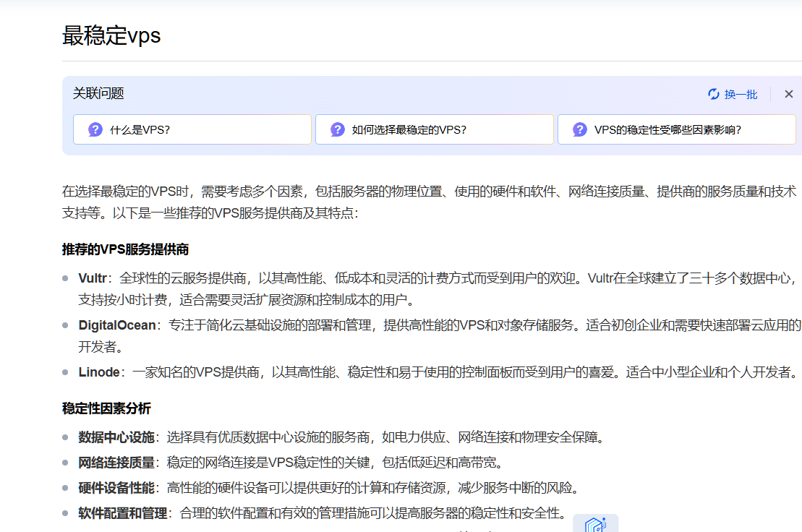The width and height of the screenshot is (802, 532).
Task: Close the 关联问题 panel
Action: (x=789, y=94)
